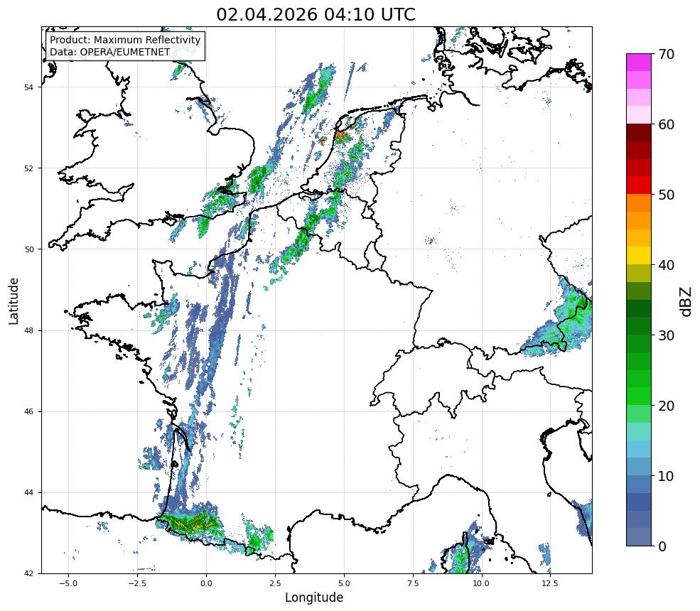Viewport: 700px width, 611px height.
Task: Click the yellow colorbar segment at 40
Action: click(639, 256)
